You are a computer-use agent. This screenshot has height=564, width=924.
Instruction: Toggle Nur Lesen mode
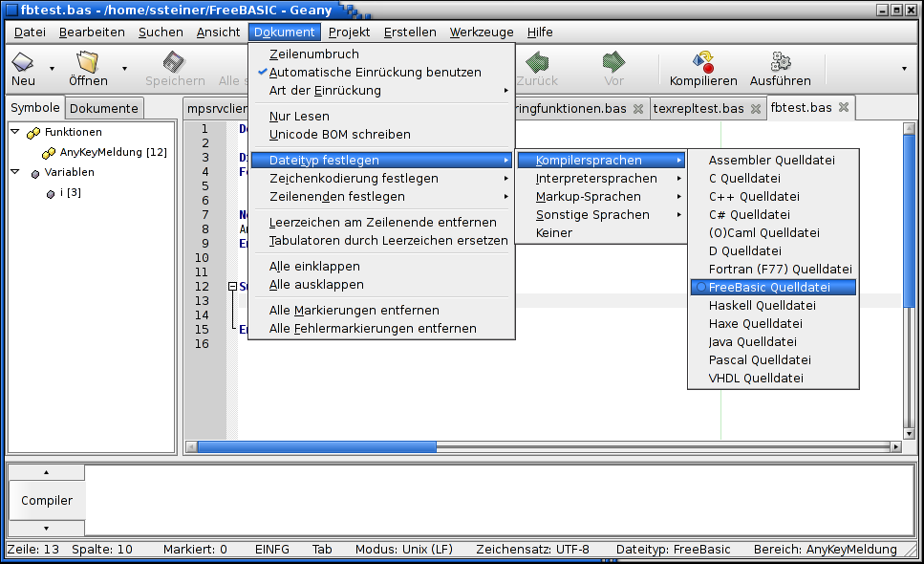[x=382, y=117]
